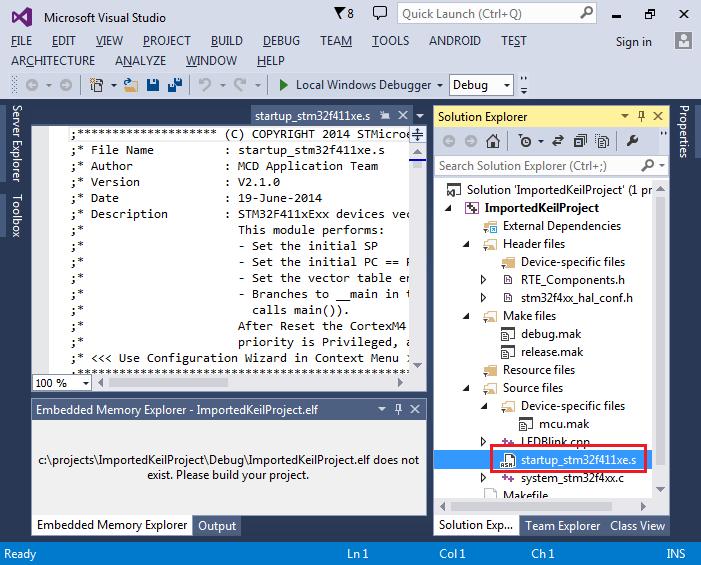Viewport: 701px width, 565px height.
Task: Open the Debug configuration dropdown
Action: 484,85
